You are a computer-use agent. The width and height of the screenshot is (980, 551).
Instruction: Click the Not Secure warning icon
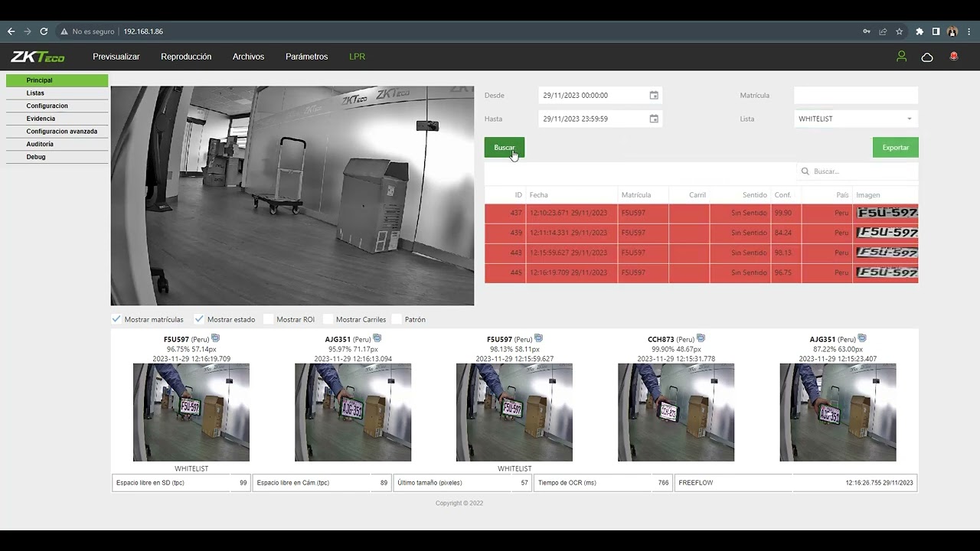[64, 31]
